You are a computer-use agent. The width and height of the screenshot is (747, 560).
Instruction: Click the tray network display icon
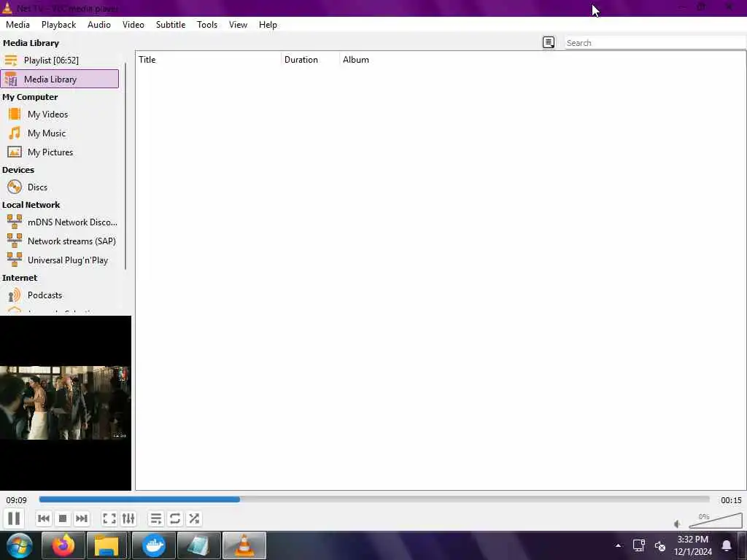pyautogui.click(x=638, y=545)
